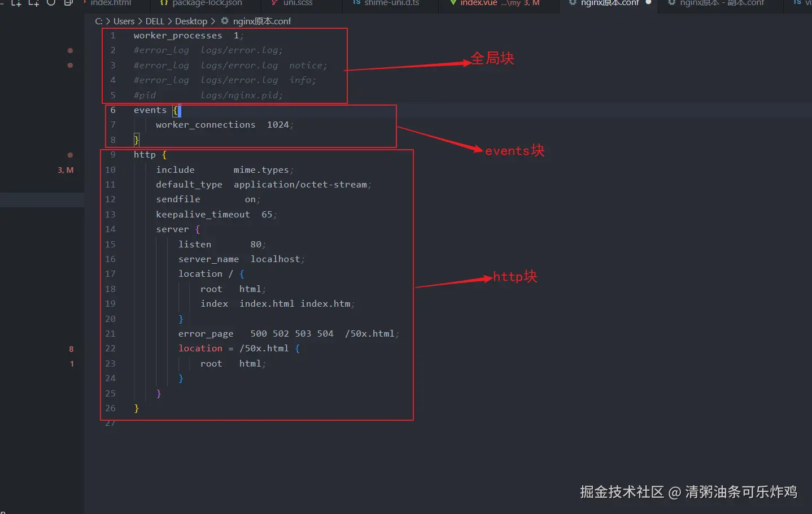Viewport: 812px width, 514px height.
Task: Open the package-lock.json tab
Action: click(207, 3)
